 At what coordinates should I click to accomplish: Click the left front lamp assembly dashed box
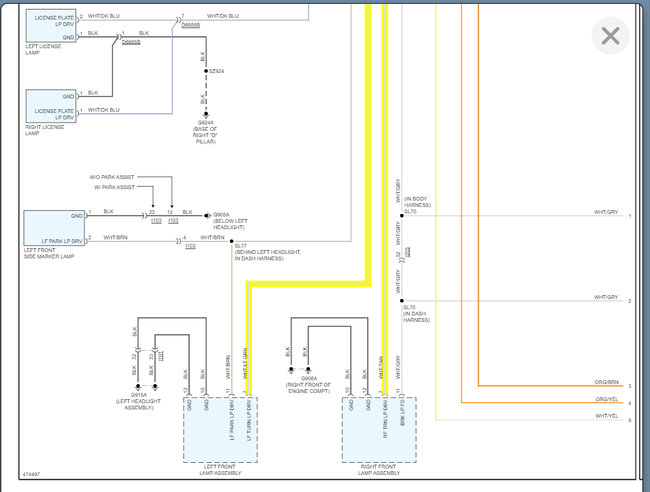pos(221,430)
